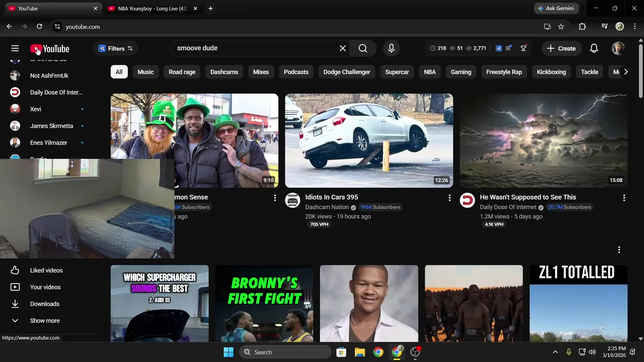The image size is (644, 362).
Task: Select the Dodge Challenger chip
Action: [x=347, y=72]
